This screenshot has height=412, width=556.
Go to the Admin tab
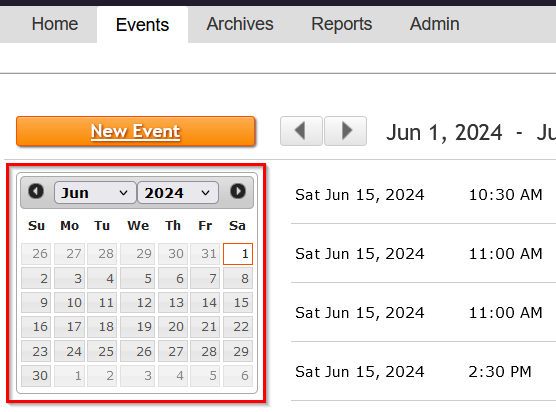[x=434, y=24]
